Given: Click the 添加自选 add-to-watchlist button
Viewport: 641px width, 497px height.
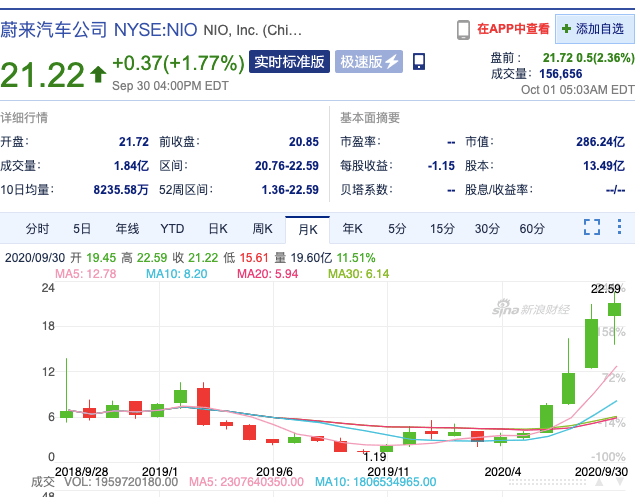Looking at the screenshot, I should pos(595,29).
